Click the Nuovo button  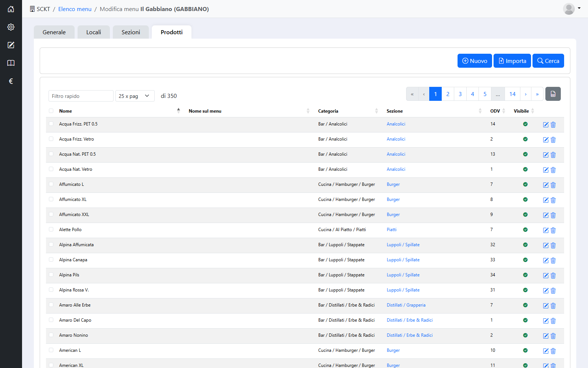475,61
